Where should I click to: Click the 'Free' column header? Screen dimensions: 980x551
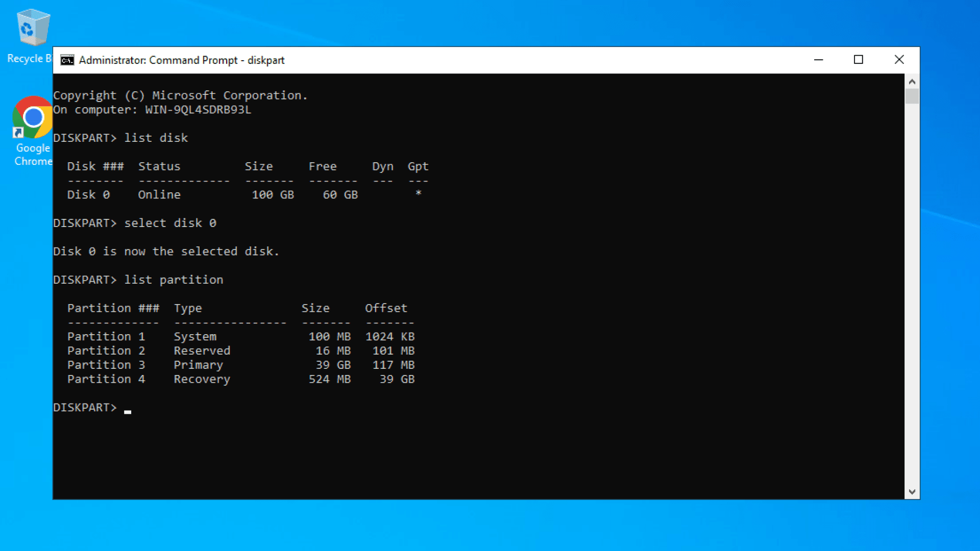pyautogui.click(x=323, y=166)
